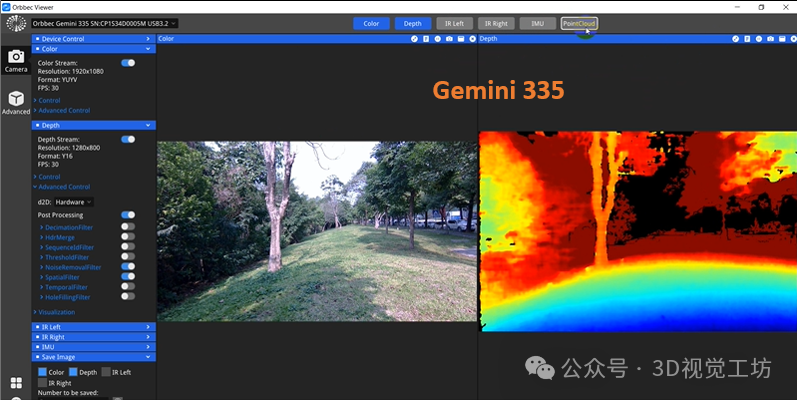Click the pause-style round icon in Depth panel header
This screenshot has height=400, width=797.
click(x=759, y=39)
